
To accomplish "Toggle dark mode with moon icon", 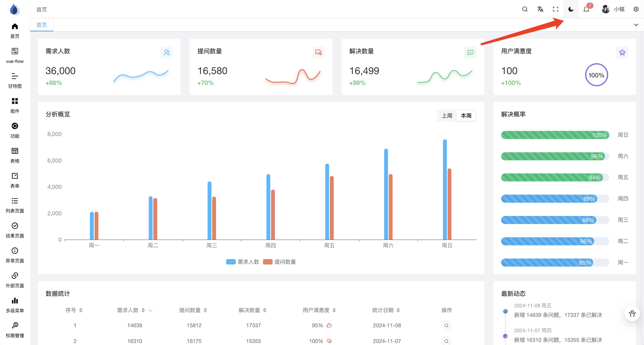I will coord(571,9).
